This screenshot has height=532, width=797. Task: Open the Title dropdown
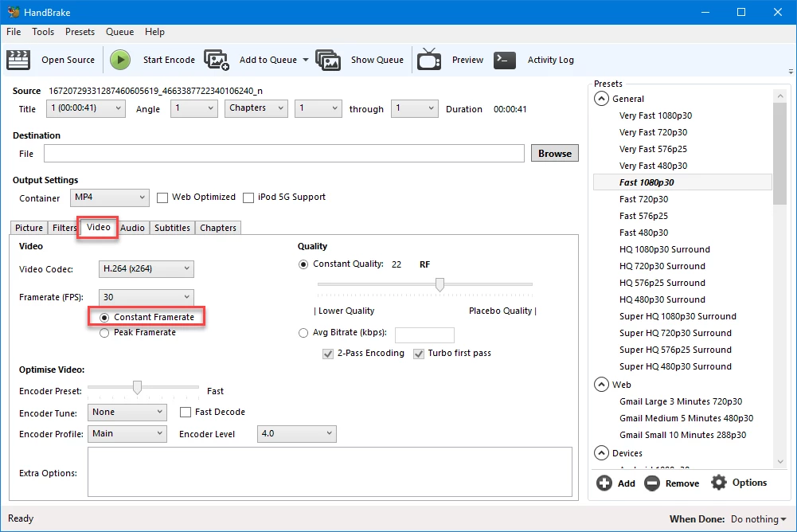click(86, 108)
